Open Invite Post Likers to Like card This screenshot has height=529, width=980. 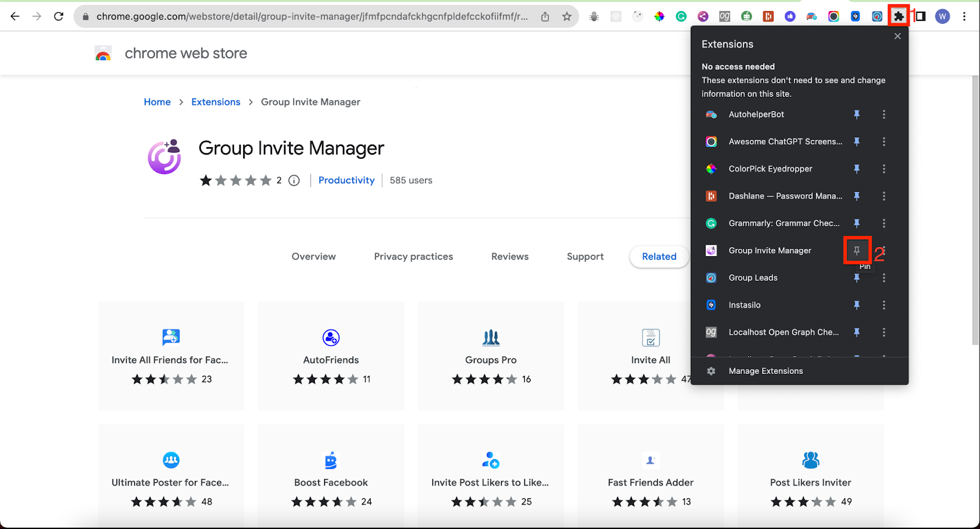pos(491,476)
